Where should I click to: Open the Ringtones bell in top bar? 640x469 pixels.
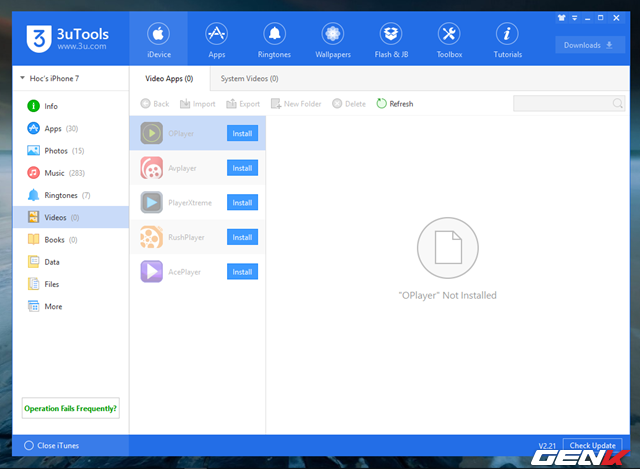(274, 39)
